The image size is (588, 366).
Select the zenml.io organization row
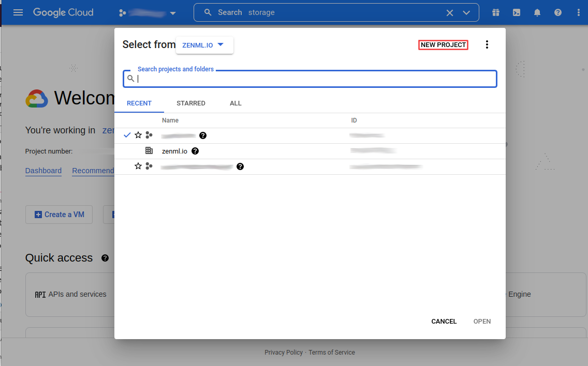[x=174, y=151]
